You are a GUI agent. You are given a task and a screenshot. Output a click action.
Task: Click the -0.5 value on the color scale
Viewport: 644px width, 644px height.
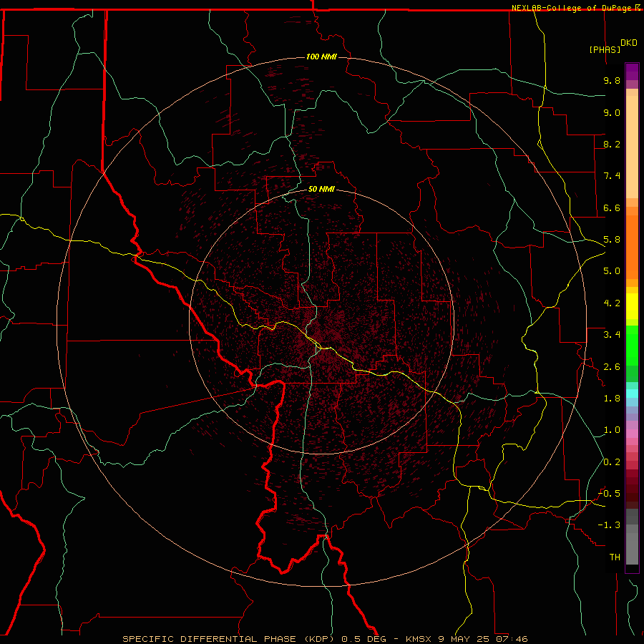609,494
